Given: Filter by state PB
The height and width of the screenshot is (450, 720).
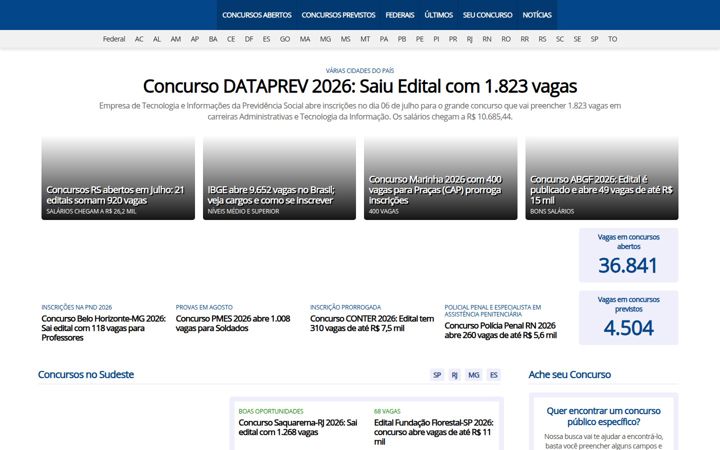Looking at the screenshot, I should point(402,39).
